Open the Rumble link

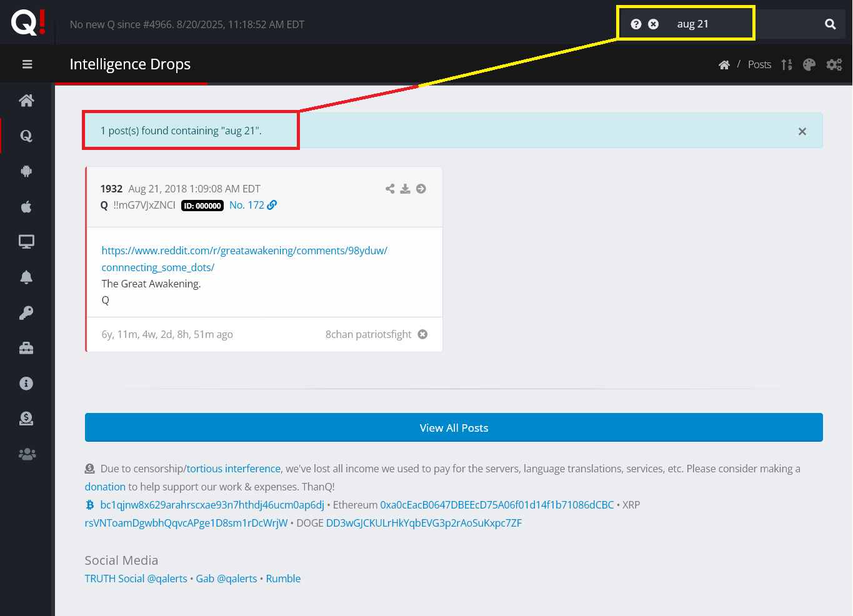[283, 579]
